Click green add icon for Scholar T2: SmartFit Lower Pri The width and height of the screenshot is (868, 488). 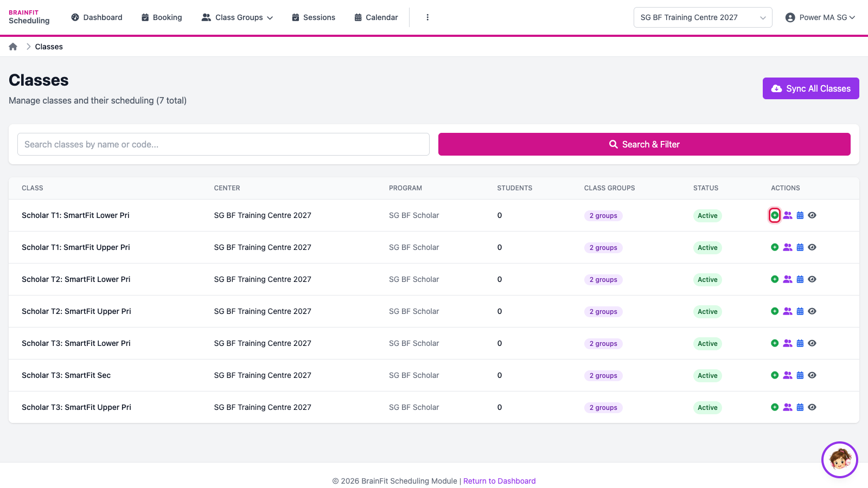point(775,279)
